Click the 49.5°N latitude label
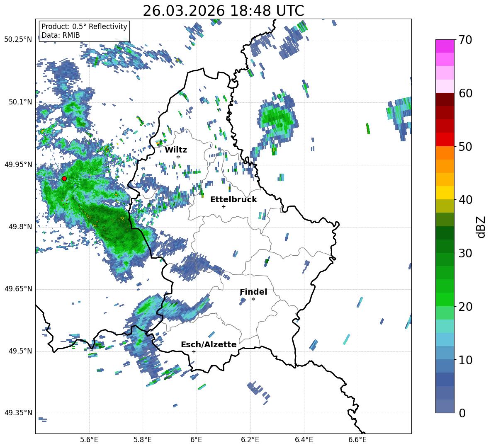491x448 pixels. click(x=20, y=351)
